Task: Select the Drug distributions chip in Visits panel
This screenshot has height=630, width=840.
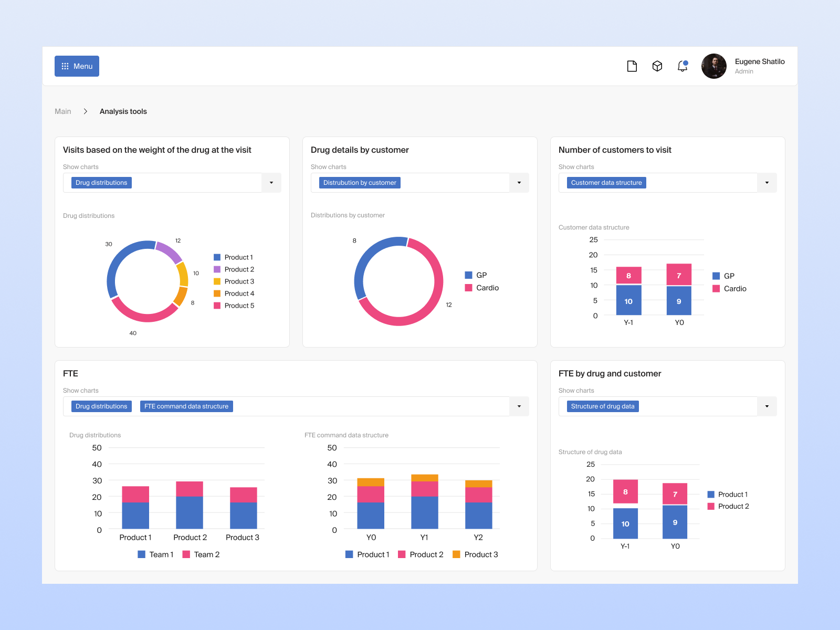Action: (x=101, y=183)
